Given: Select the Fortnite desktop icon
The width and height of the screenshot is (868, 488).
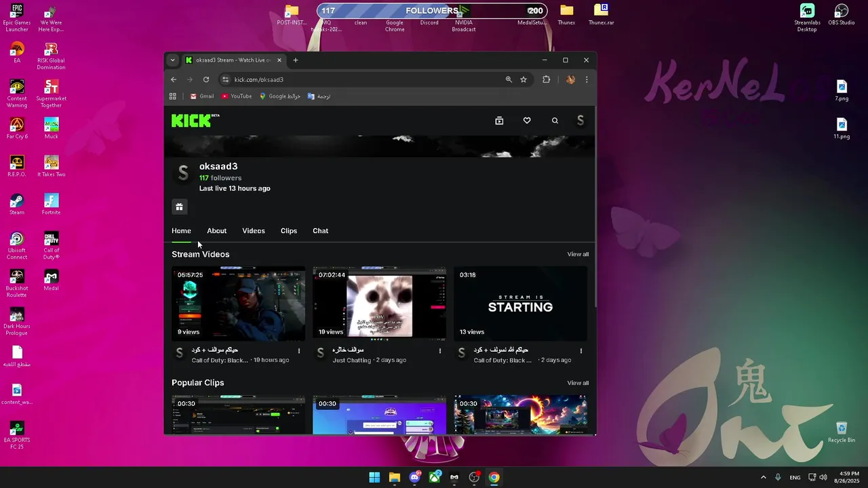Looking at the screenshot, I should coord(51,204).
